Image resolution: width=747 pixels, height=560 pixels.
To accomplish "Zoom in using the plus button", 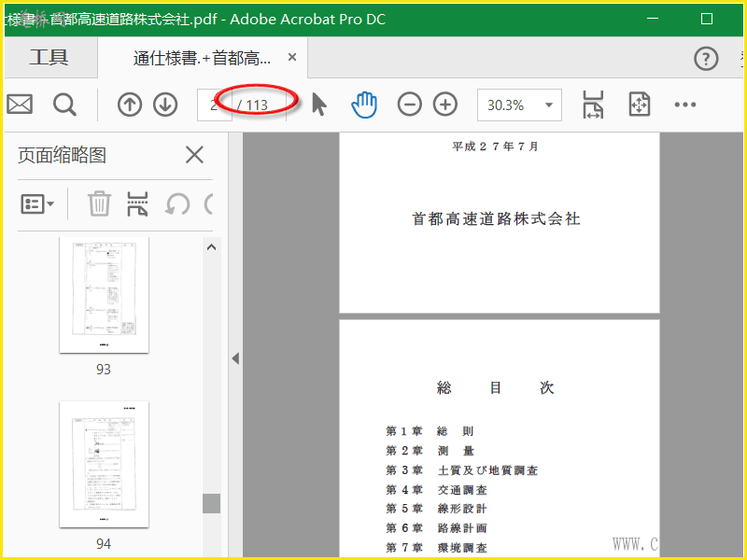I will coord(445,105).
